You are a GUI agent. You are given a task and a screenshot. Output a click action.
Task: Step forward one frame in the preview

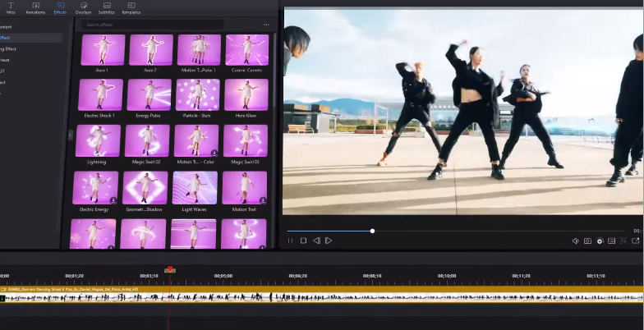[329, 241]
